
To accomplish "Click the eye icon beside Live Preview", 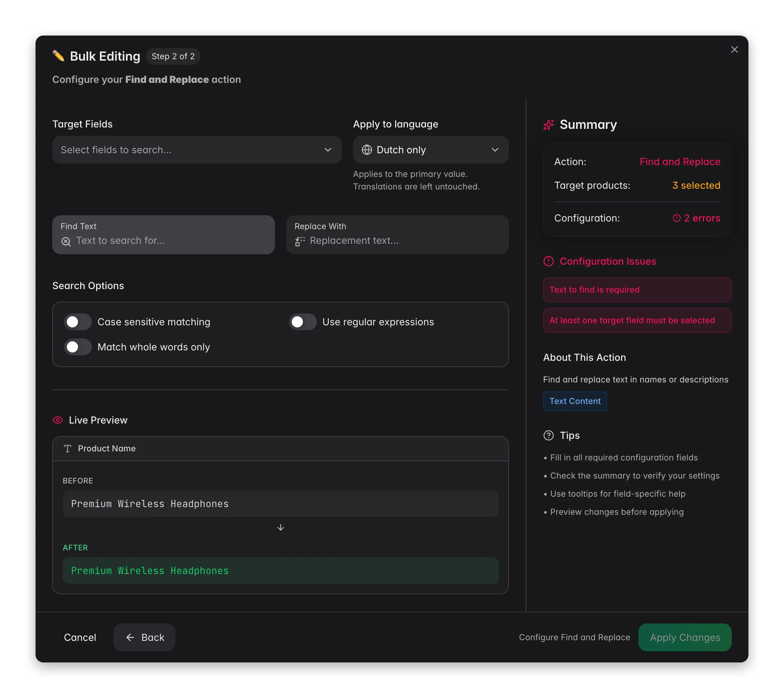I will coord(57,420).
